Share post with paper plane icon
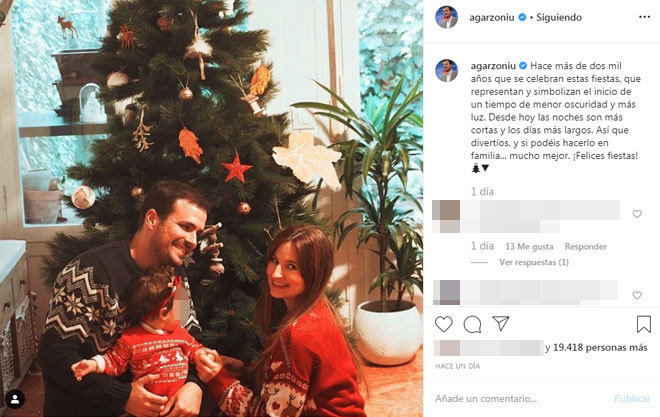 click(500, 324)
